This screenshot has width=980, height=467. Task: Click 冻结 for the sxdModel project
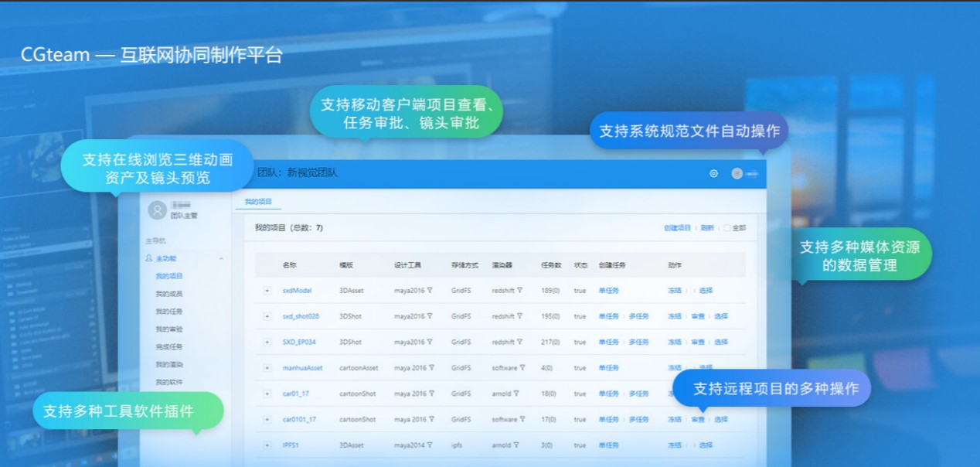[674, 291]
